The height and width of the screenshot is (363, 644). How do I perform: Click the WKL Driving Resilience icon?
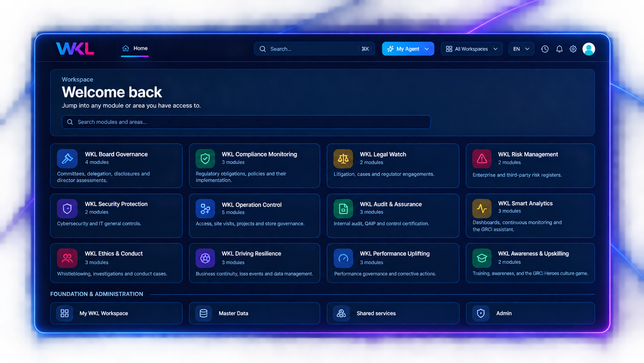pos(205,258)
